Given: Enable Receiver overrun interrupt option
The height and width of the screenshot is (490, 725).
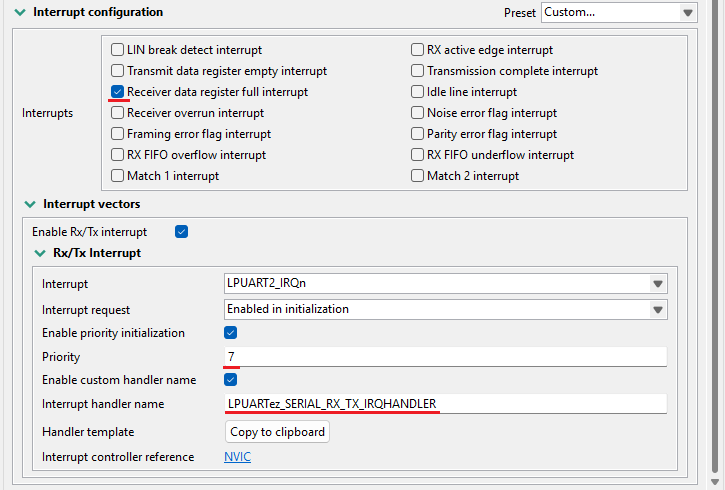Looking at the screenshot, I should (118, 113).
